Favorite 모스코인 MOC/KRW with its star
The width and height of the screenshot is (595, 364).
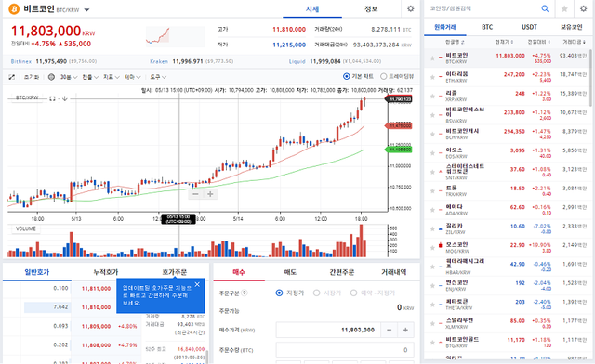(x=432, y=248)
